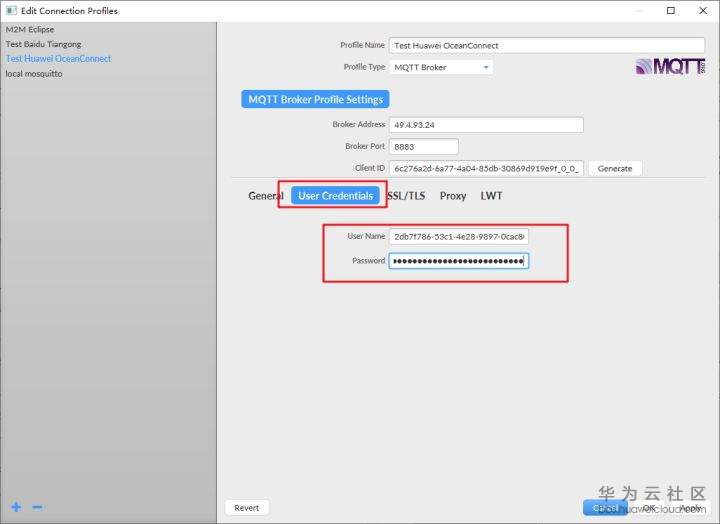This screenshot has height=524, width=720.
Task: Switch to the General tab
Action: [x=266, y=196]
